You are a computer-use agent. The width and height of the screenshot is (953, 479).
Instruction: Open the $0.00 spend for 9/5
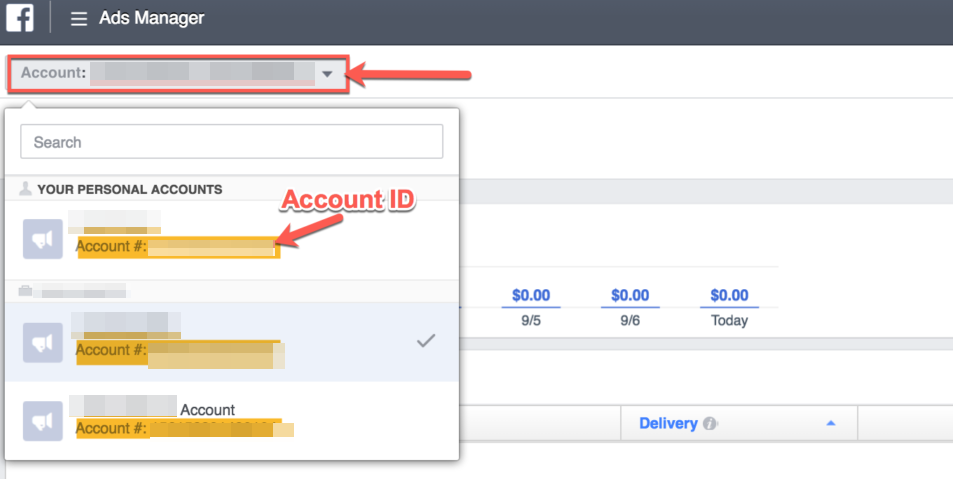click(x=531, y=295)
